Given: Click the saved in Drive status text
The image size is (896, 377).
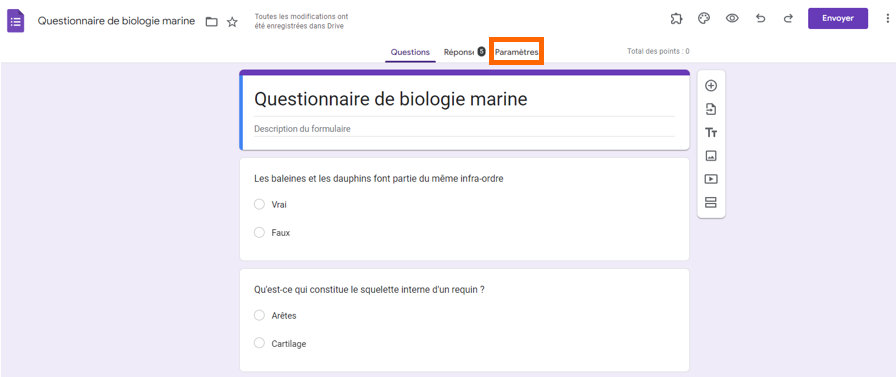Looking at the screenshot, I should pyautogui.click(x=301, y=21).
